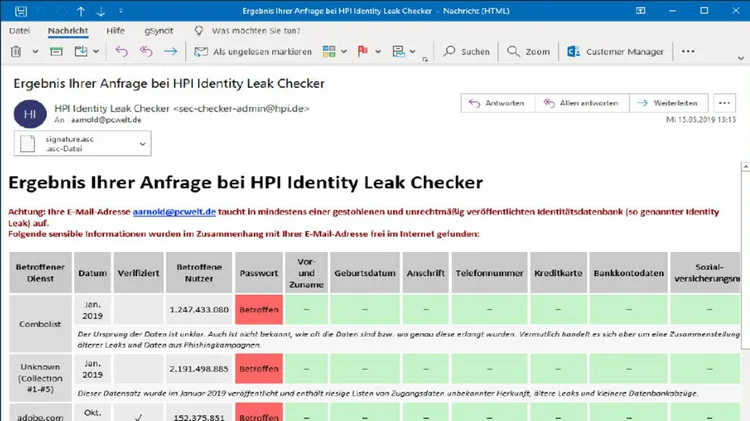Click the value 2.191.498.885
The width and height of the screenshot is (750, 421).
click(x=199, y=369)
